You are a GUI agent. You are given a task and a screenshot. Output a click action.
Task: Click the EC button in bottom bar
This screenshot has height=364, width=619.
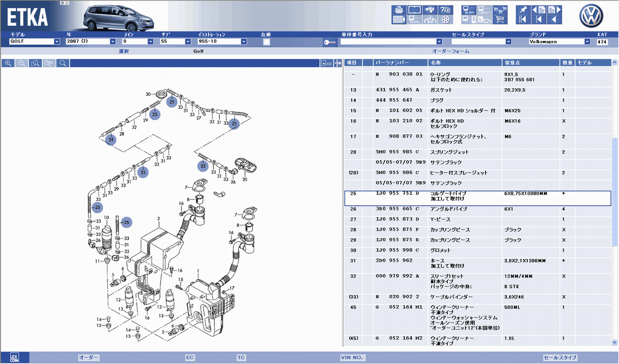click(x=190, y=357)
